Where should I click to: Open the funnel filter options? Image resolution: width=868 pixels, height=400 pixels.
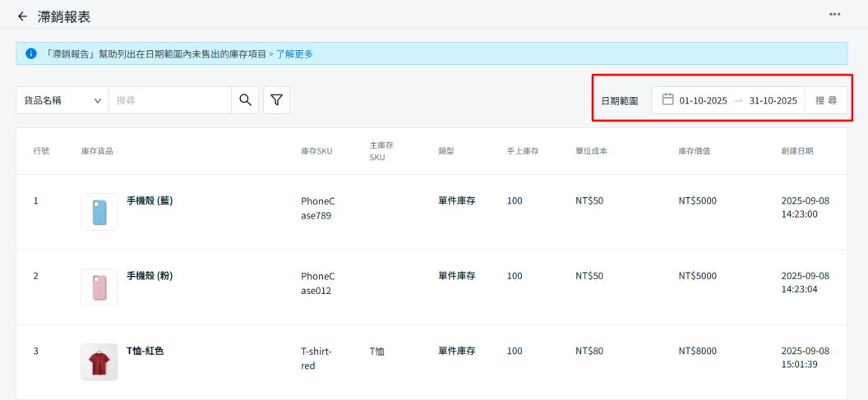pyautogui.click(x=276, y=100)
